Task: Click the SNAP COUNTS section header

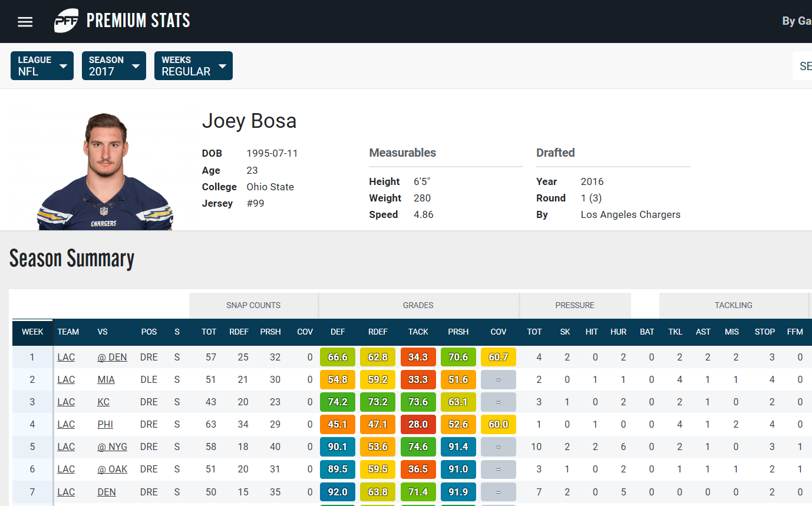Action: click(253, 305)
